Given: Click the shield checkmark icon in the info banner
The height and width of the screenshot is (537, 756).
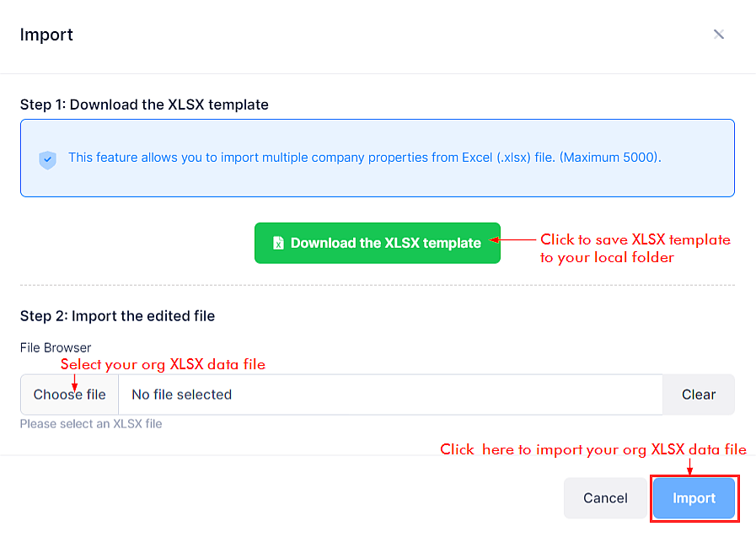Looking at the screenshot, I should [x=48, y=159].
